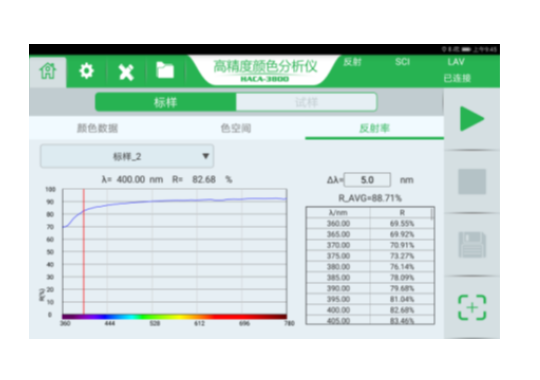Expand the 标样_2 sample dropdown

[127, 156]
